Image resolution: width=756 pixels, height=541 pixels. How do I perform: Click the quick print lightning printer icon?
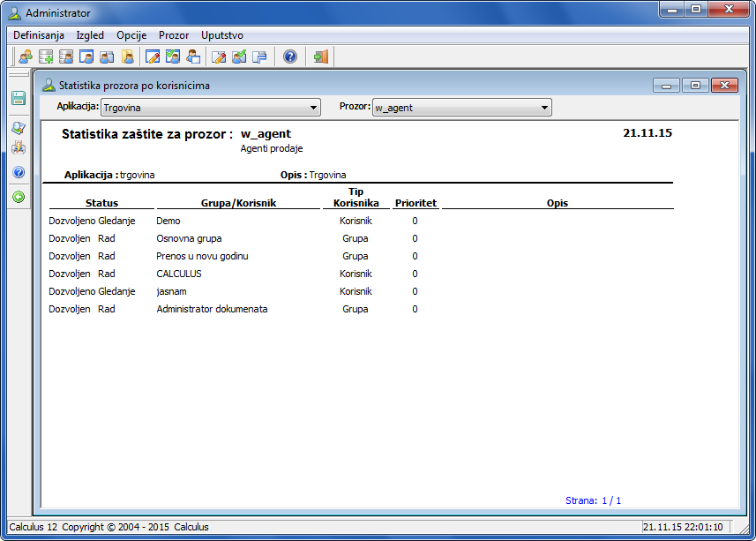tap(18, 147)
